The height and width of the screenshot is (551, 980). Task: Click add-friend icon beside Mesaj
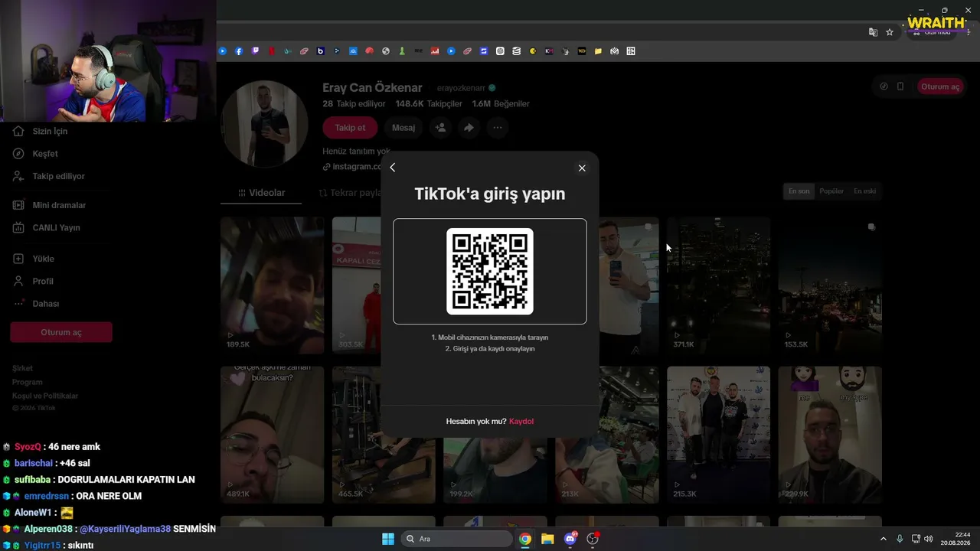(440, 128)
